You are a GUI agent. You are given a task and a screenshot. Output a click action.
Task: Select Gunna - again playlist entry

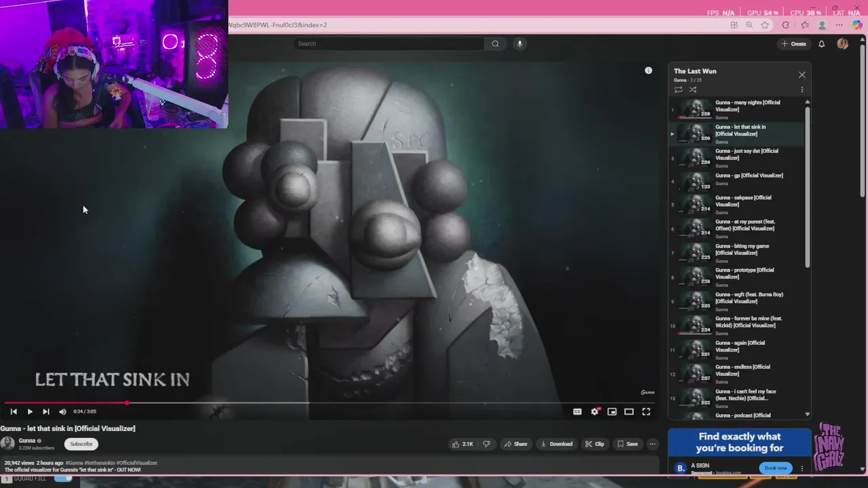tap(737, 350)
